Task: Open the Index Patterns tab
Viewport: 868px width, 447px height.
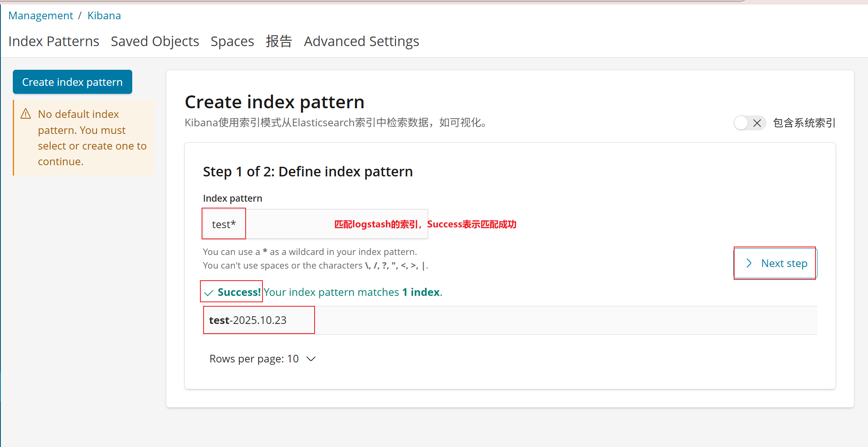Action: coord(54,41)
